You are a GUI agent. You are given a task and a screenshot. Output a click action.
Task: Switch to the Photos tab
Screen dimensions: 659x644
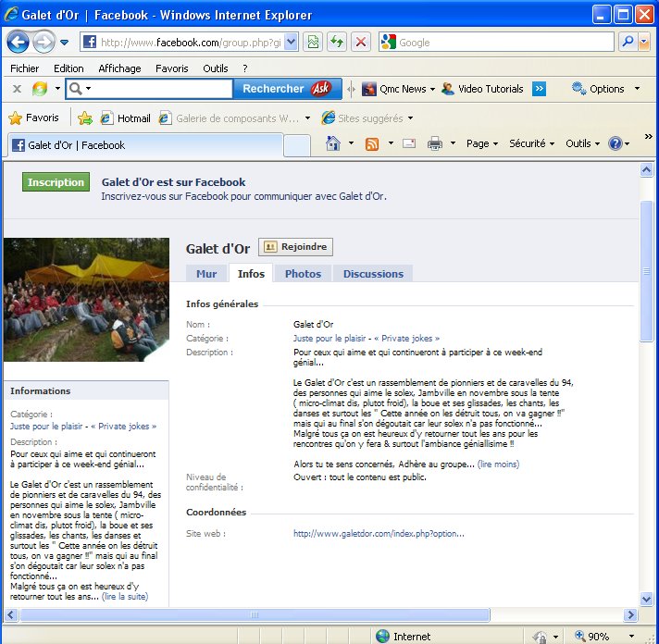pyautogui.click(x=303, y=274)
